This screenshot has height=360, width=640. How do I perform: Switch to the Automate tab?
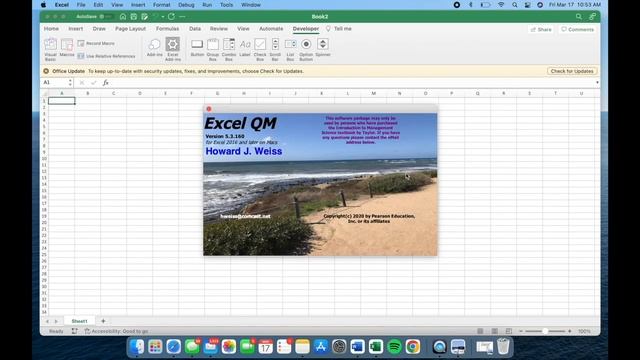271,29
